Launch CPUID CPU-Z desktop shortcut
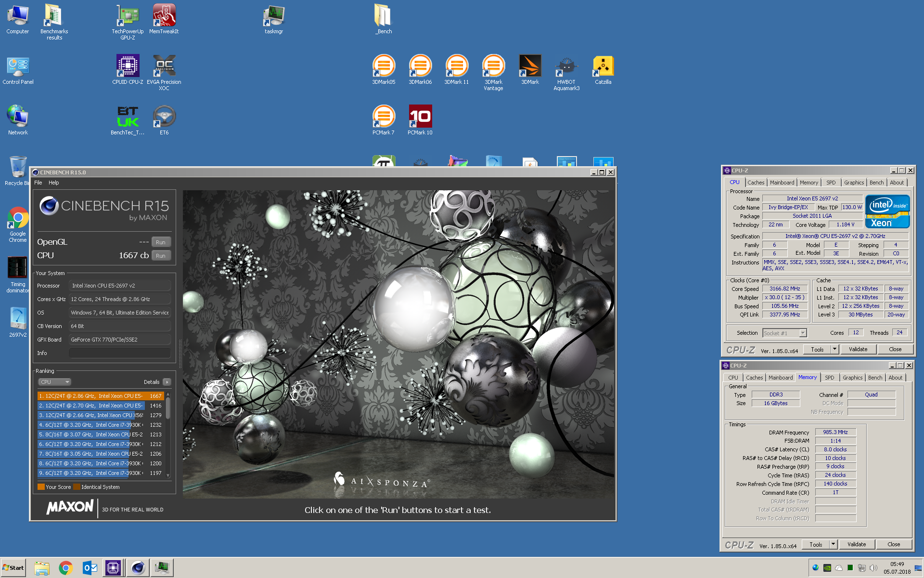924x578 pixels. [128, 70]
